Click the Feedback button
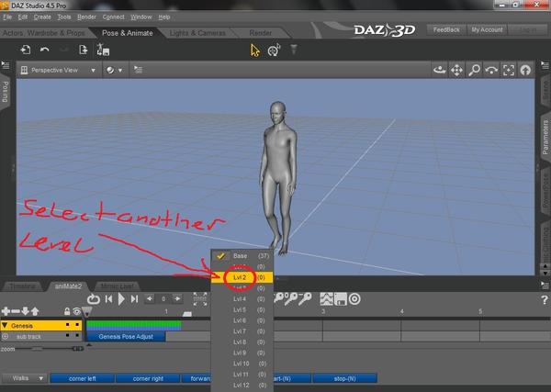Image resolution: width=551 pixels, height=392 pixels. [x=446, y=30]
